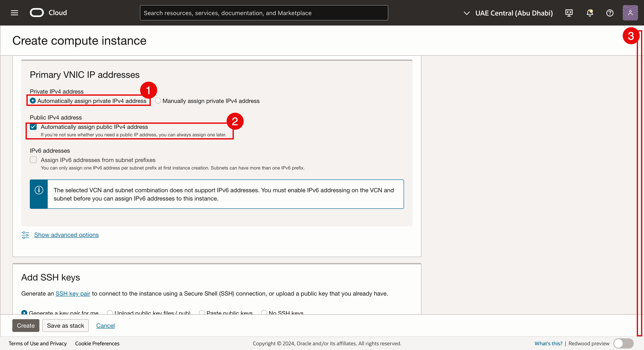Click the advanced options sliders icon

pos(25,235)
